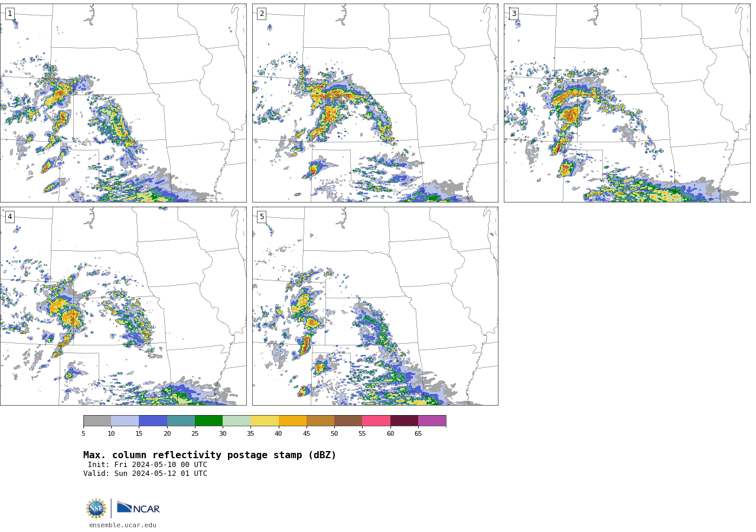756x532 pixels.
Task: Click the purple 65+ dBZ swatch
Action: pos(432,420)
